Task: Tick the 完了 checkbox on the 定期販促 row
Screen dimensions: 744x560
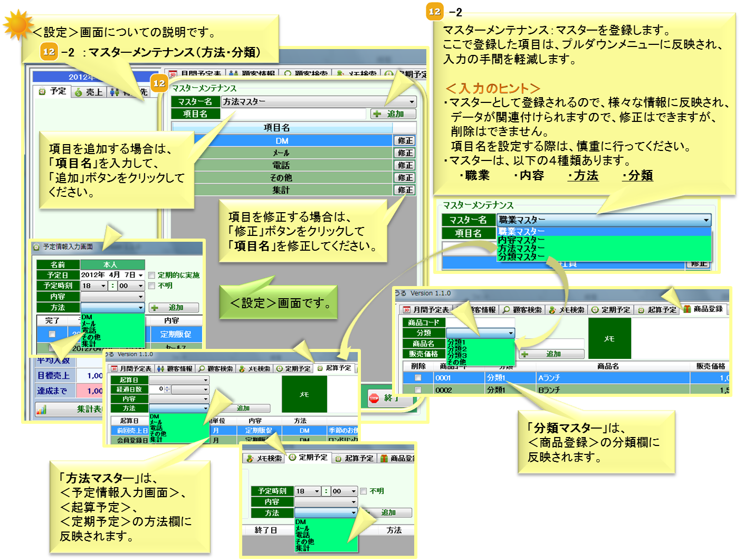Action: pos(52,334)
